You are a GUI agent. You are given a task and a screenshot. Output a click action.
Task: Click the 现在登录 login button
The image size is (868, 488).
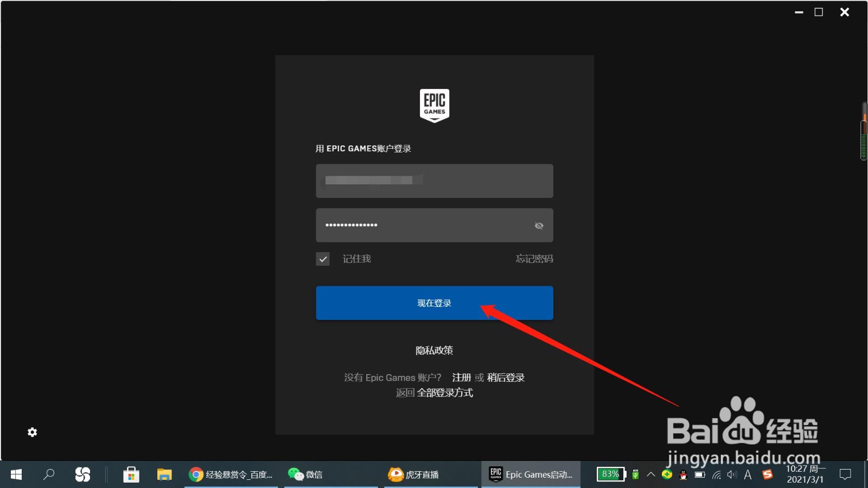(435, 303)
